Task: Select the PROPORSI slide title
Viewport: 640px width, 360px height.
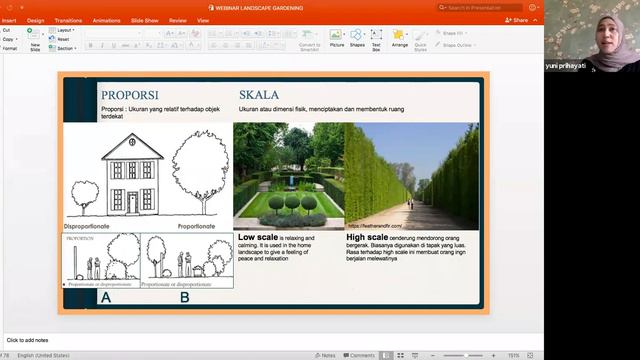Action: tap(130, 95)
